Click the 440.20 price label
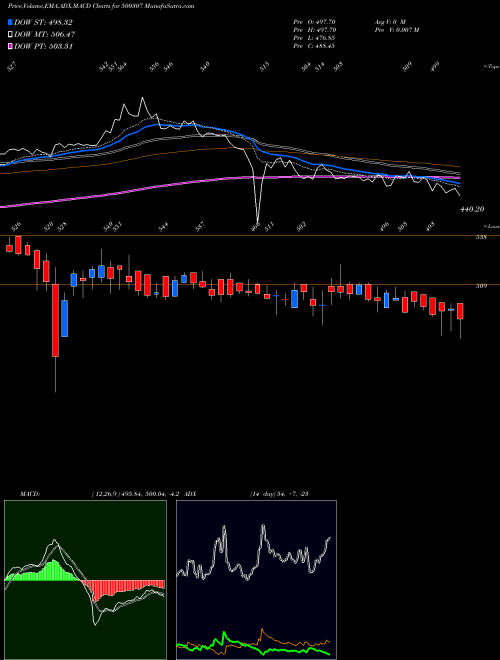 472,209
